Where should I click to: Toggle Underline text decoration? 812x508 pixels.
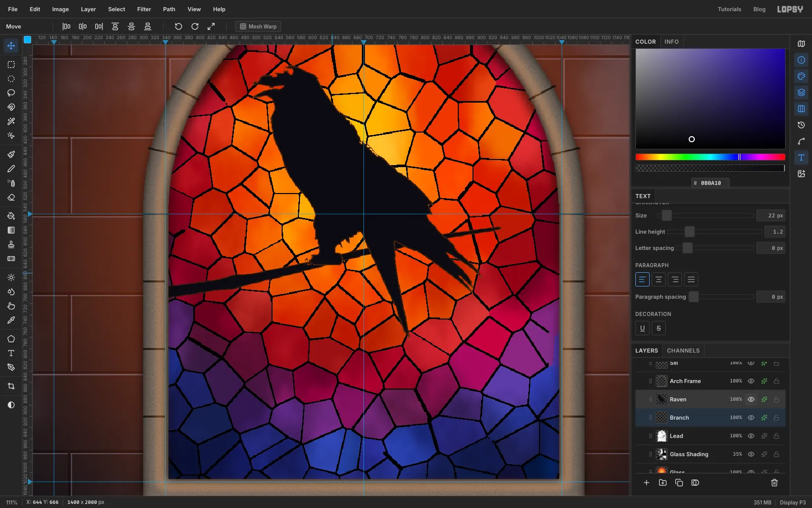point(642,328)
